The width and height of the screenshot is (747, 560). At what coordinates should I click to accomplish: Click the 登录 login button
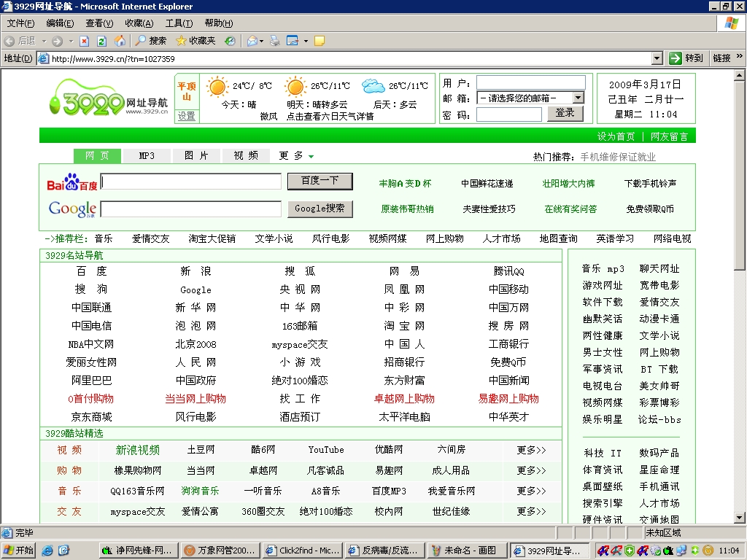coord(565,113)
